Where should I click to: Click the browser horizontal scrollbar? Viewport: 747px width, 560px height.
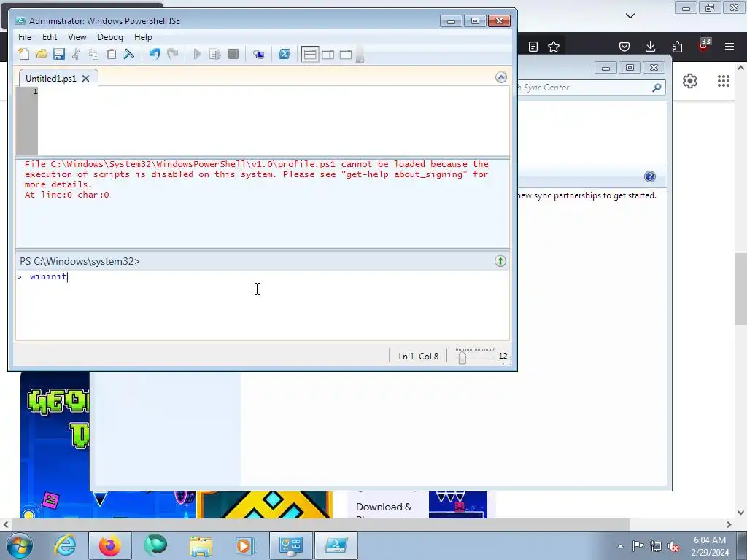320,525
